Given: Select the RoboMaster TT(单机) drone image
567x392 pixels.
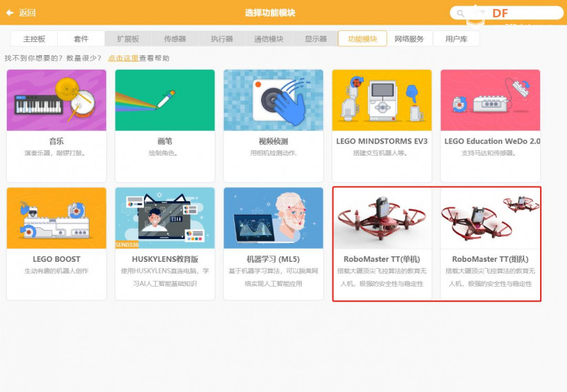Looking at the screenshot, I should pyautogui.click(x=382, y=218).
